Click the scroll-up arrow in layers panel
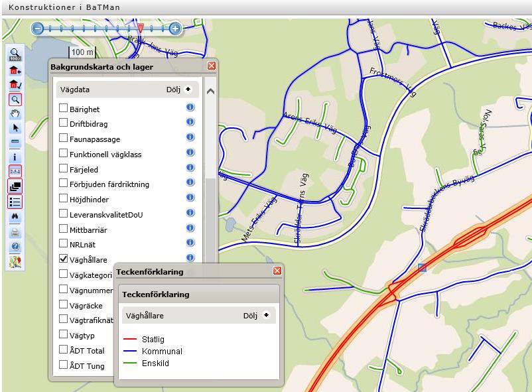The image size is (532, 392). click(210, 92)
